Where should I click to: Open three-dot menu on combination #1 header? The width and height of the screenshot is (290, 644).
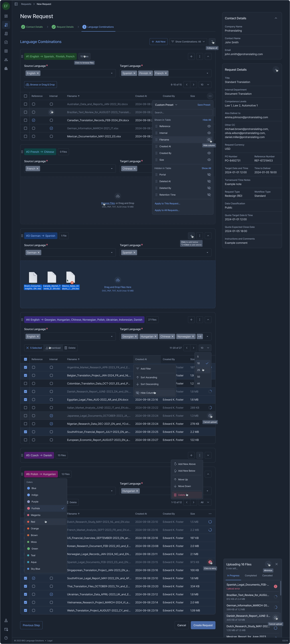pos(200,56)
